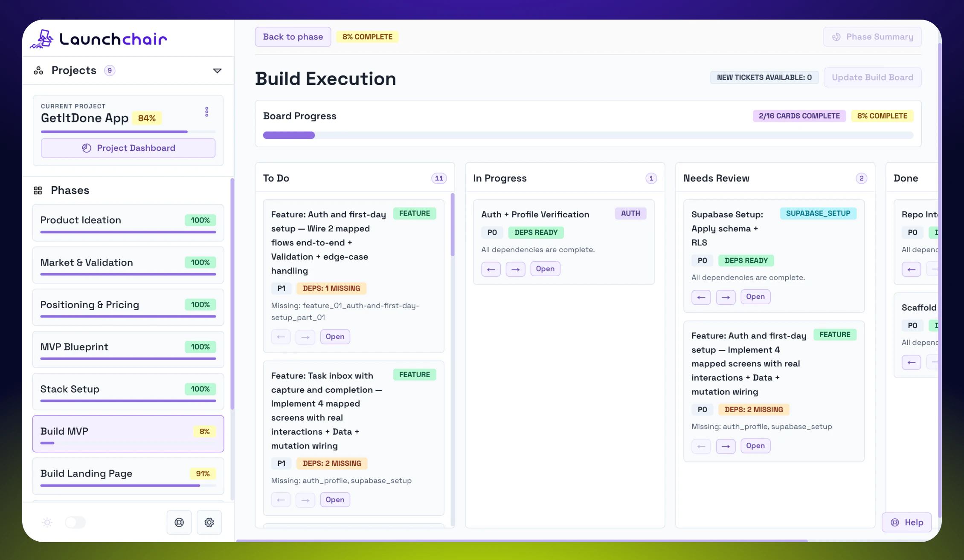Click the lifesaver support icon in sidebar footer
The width and height of the screenshot is (964, 560).
pos(179,522)
